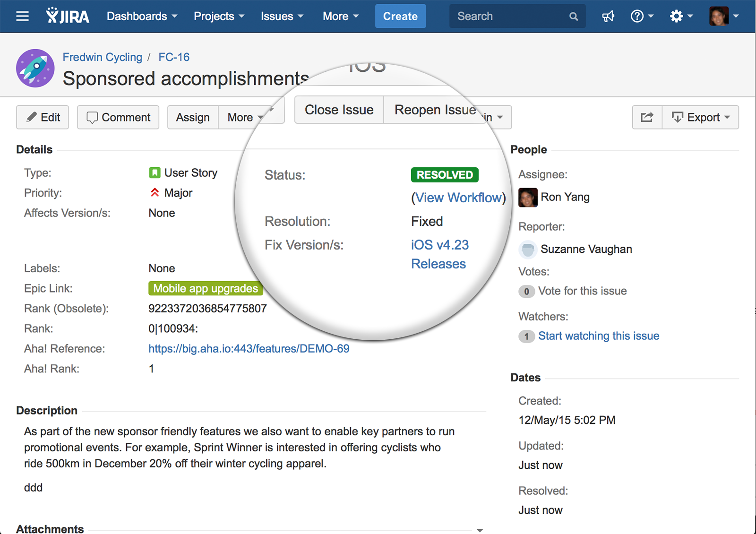Click the Assign button
This screenshot has height=534, width=756.
coord(193,117)
